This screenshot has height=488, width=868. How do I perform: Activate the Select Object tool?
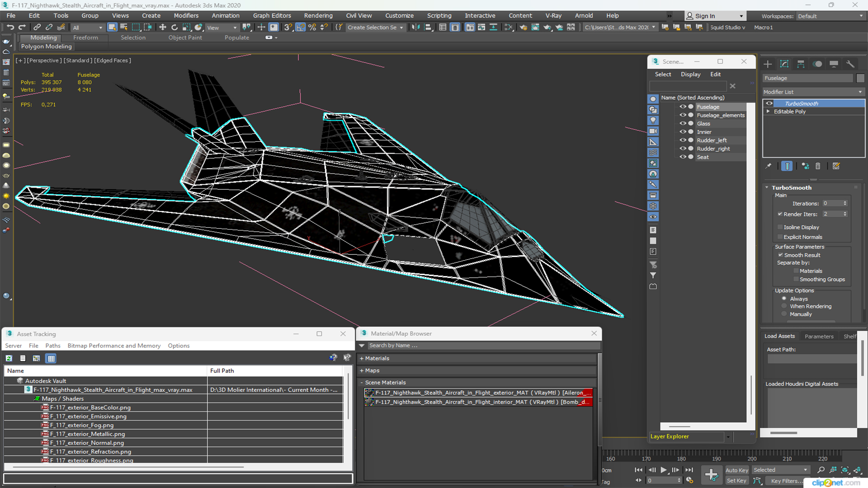112,27
